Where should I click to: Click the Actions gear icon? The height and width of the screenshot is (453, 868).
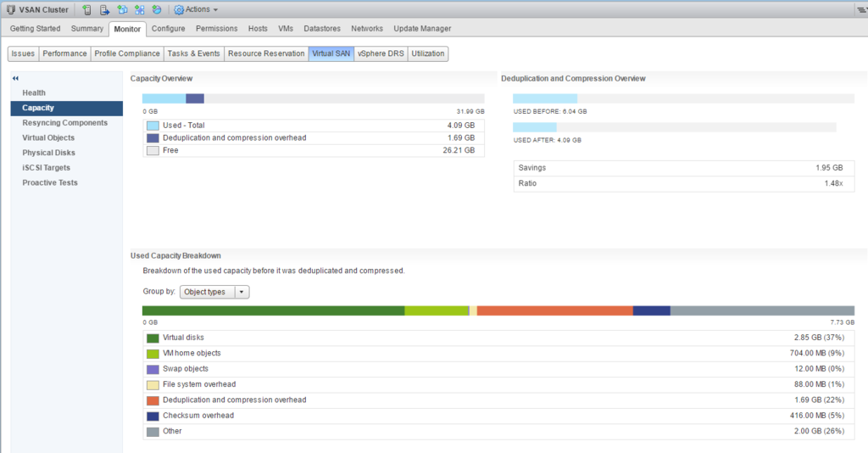(x=179, y=10)
